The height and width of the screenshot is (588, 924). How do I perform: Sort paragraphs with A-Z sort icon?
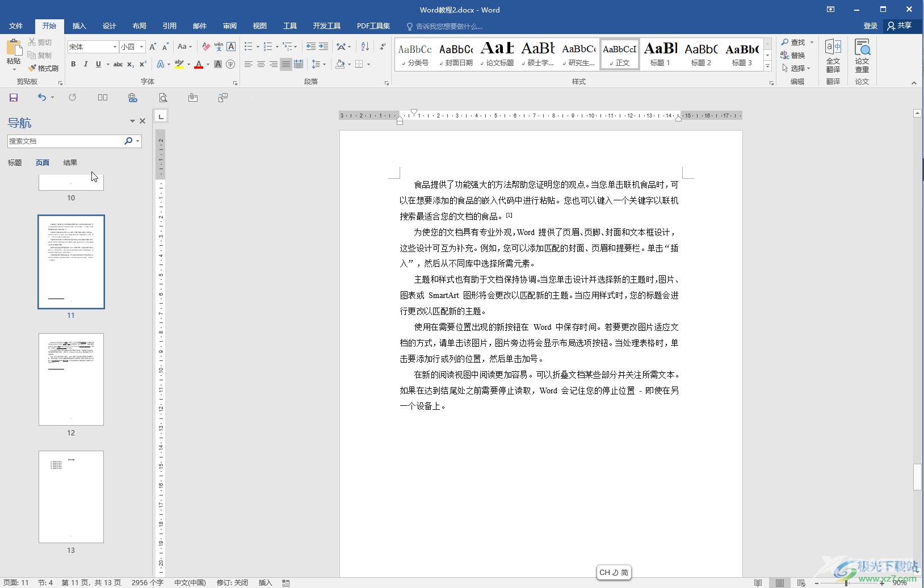365,47
